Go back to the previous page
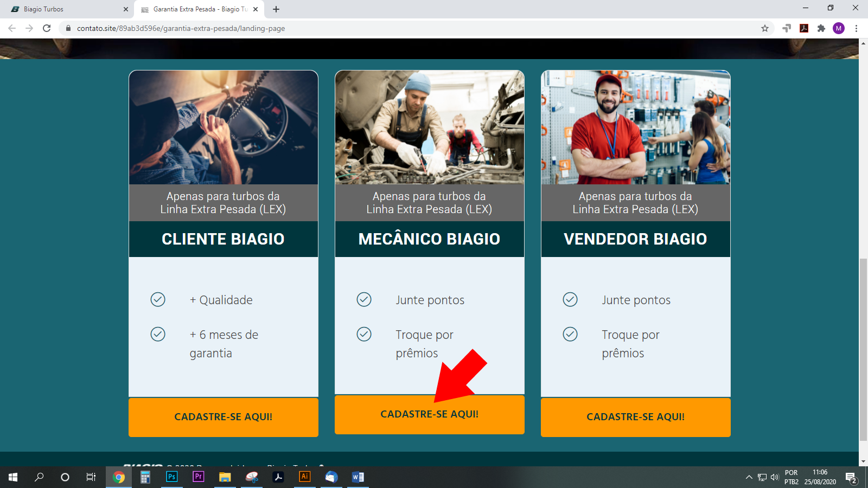 click(12, 28)
